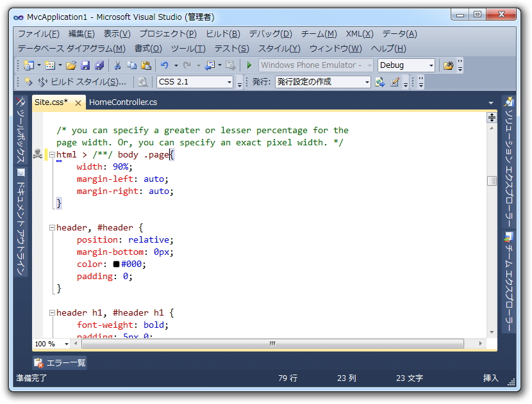
Task: Click the New Project toolbar icon
Action: 29,65
